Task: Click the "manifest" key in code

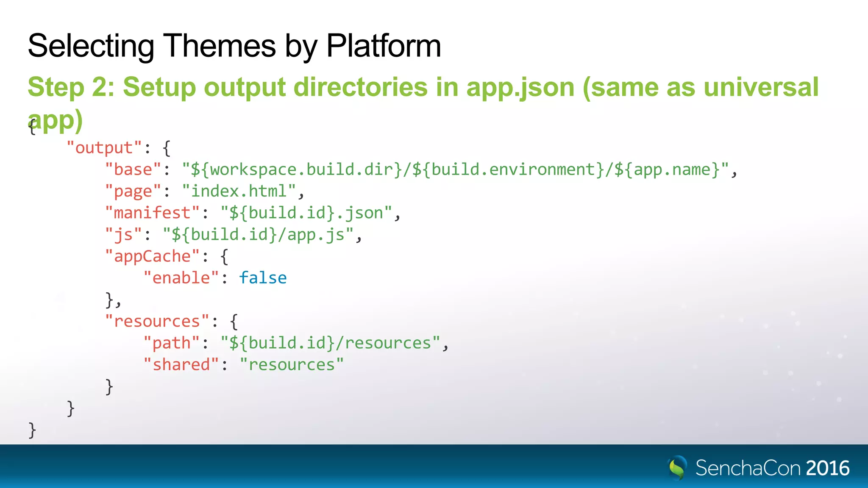Action: click(x=152, y=213)
